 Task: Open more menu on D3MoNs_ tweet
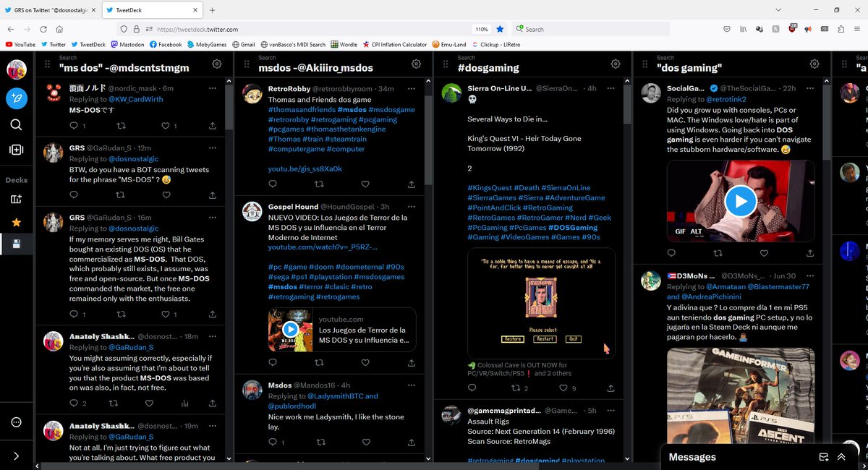pyautogui.click(x=810, y=275)
